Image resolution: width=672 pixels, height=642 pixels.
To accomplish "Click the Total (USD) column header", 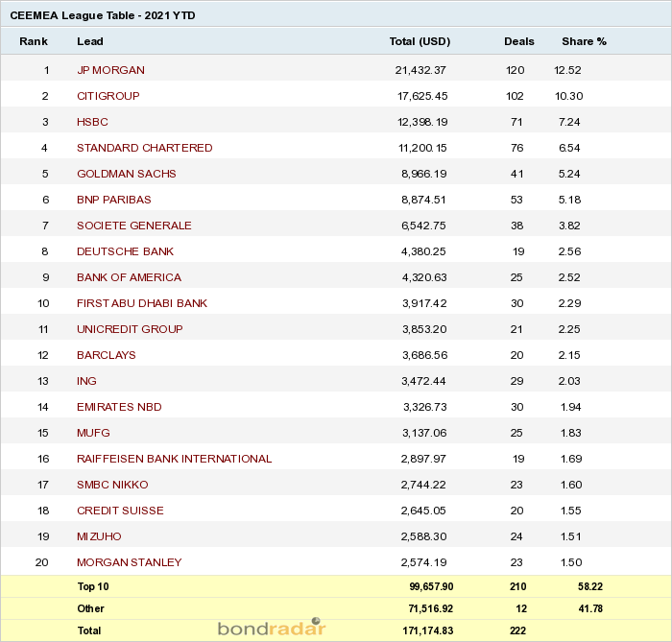I will (420, 41).
